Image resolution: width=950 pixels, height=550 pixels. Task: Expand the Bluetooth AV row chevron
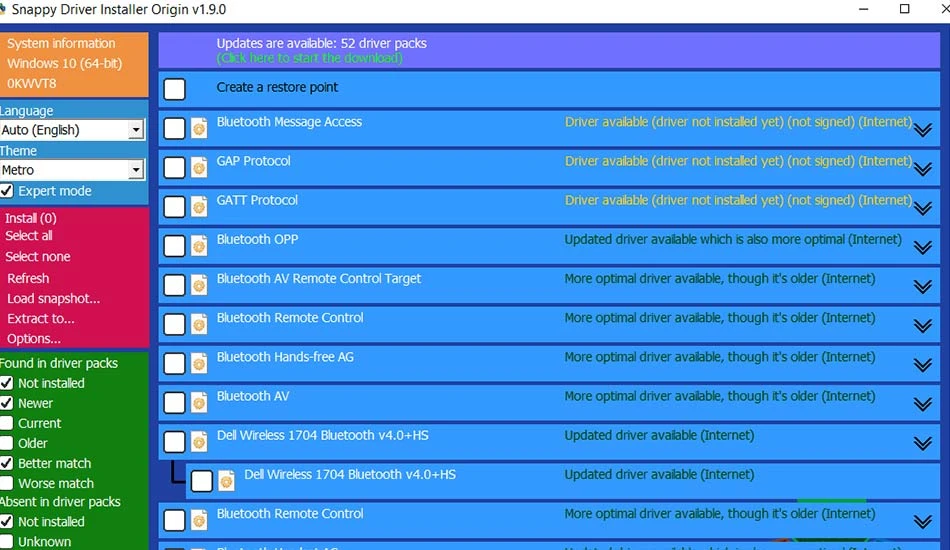[x=923, y=404]
